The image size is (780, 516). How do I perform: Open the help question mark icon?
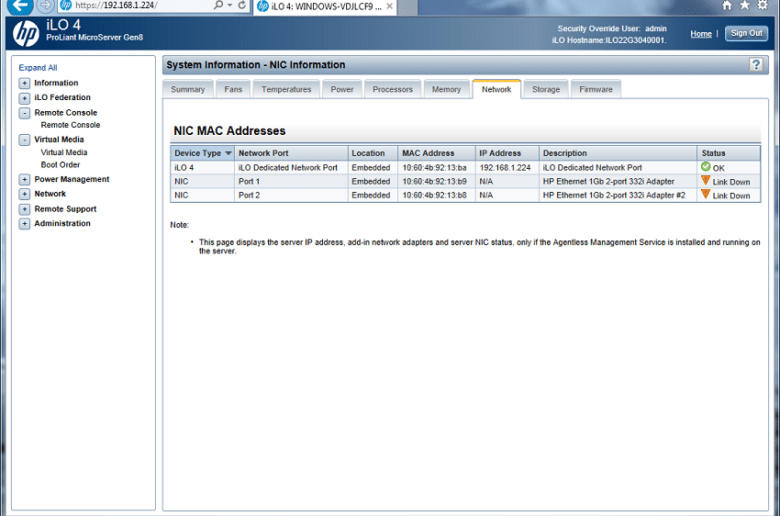[x=756, y=65]
